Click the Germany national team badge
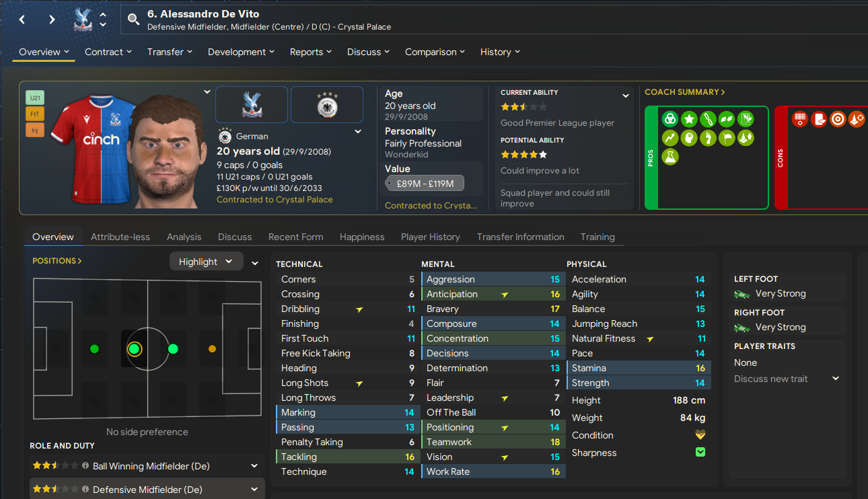 (x=327, y=104)
